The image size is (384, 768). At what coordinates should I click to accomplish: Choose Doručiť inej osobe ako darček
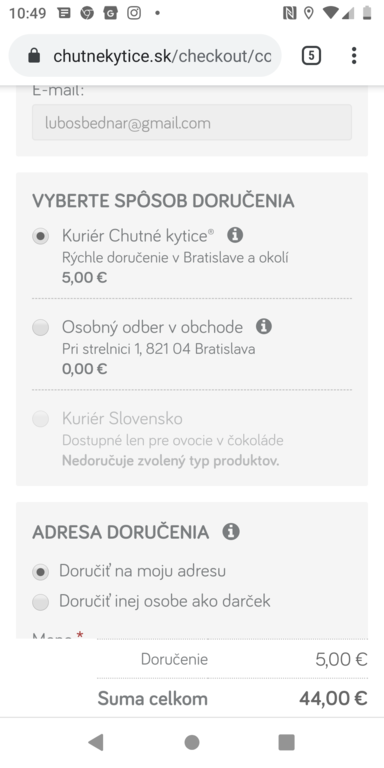(40, 602)
